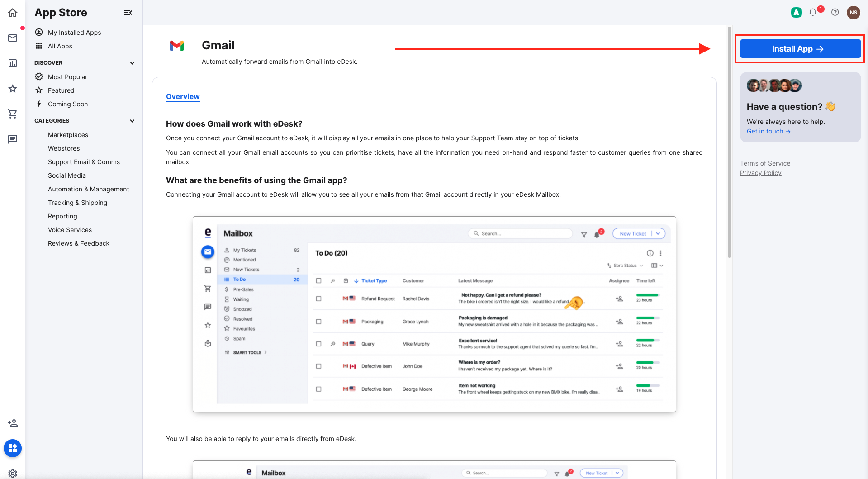Image resolution: width=868 pixels, height=479 pixels.
Task: Open the Voice Services category
Action: tap(70, 230)
